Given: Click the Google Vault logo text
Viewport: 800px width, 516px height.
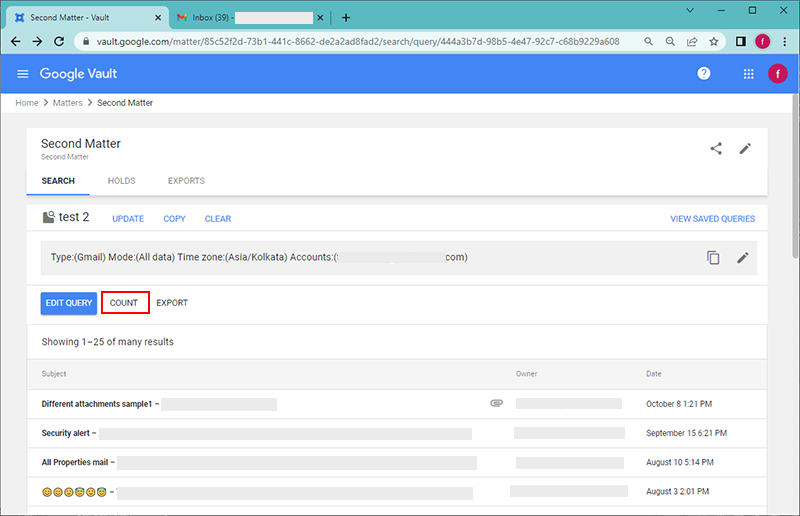Looking at the screenshot, I should point(78,74).
